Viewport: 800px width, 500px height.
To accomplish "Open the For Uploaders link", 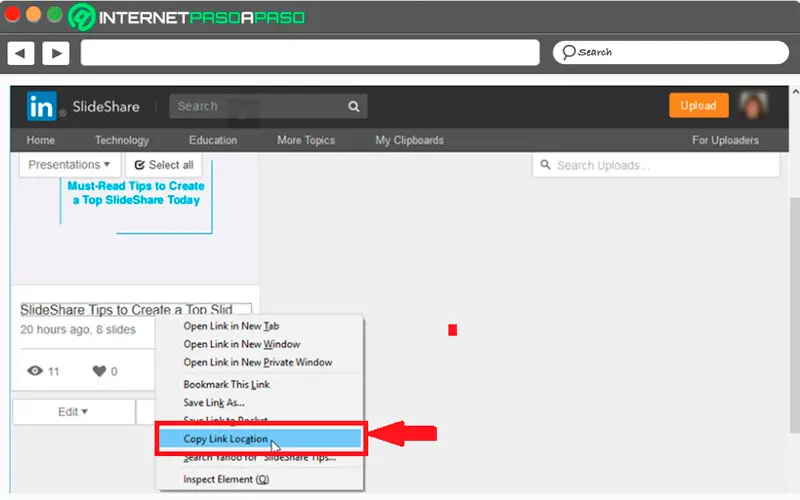I will [725, 140].
